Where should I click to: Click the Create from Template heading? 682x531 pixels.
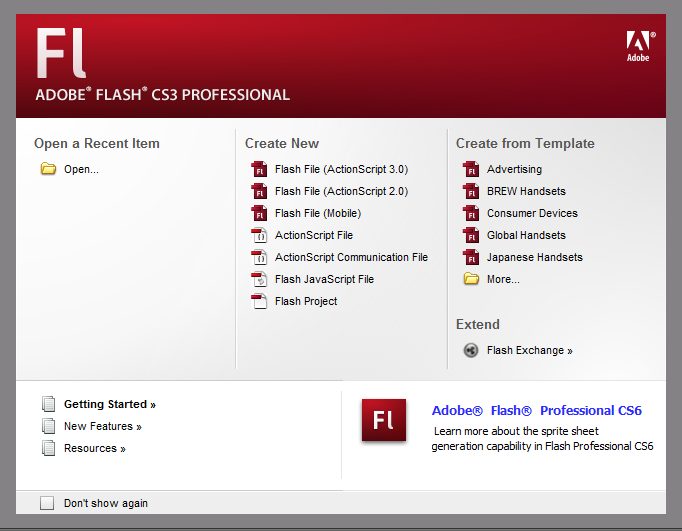tap(525, 144)
